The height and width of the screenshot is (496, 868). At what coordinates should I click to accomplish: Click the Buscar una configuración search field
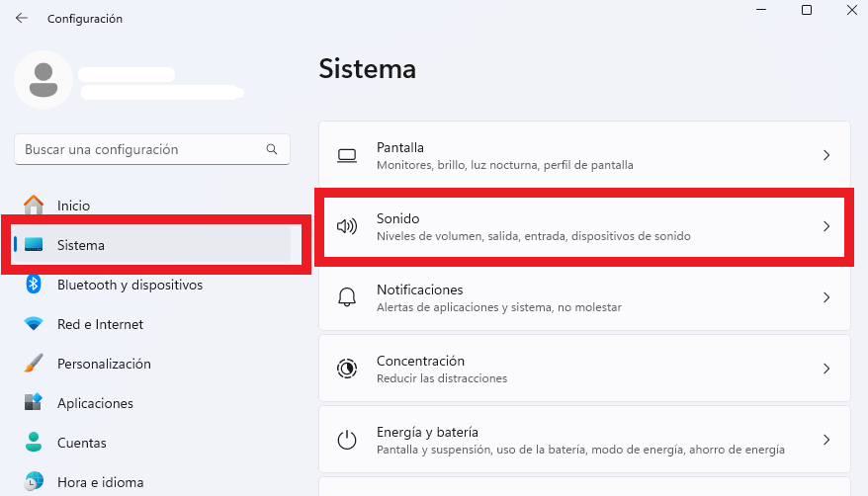(152, 149)
